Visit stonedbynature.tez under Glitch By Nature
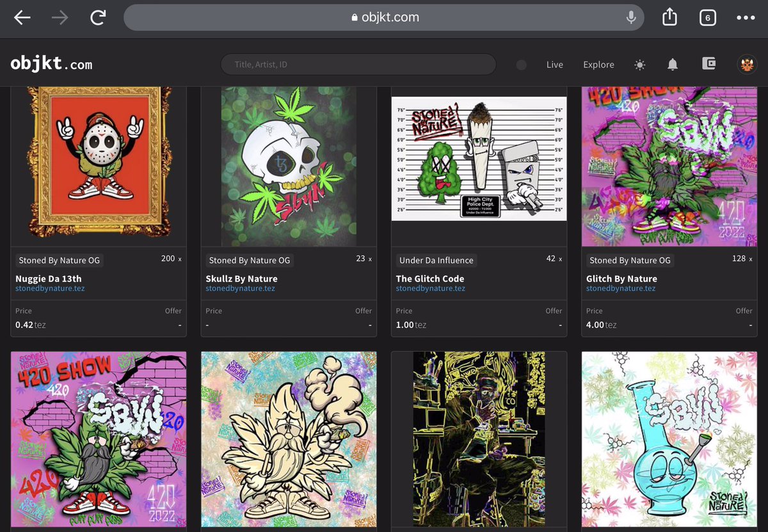 (621, 289)
